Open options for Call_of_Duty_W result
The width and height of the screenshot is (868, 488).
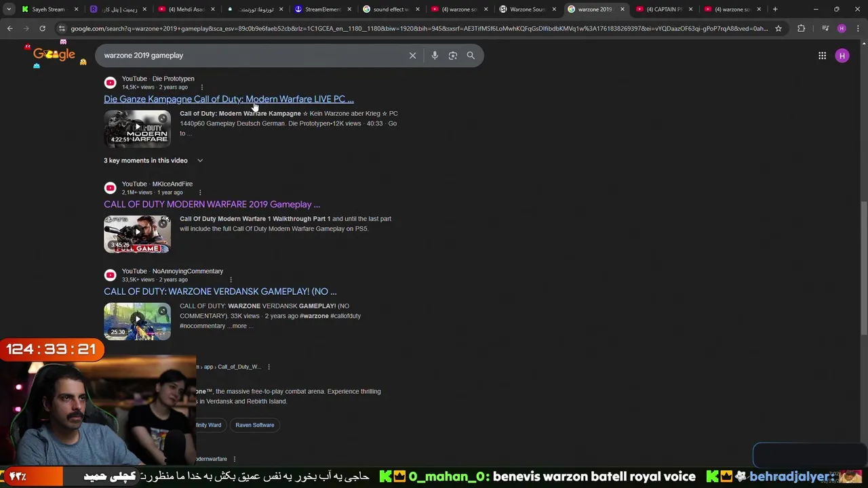click(x=269, y=367)
